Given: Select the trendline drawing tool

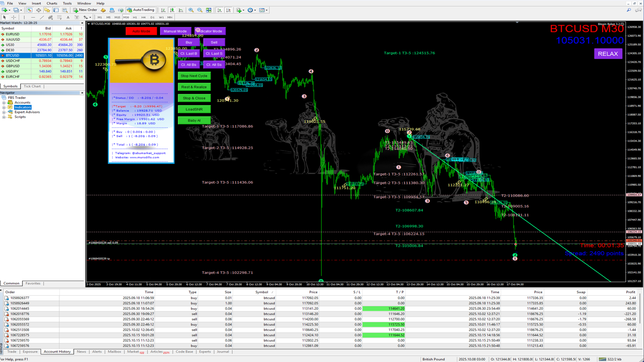Looking at the screenshot, I should tap(42, 17).
